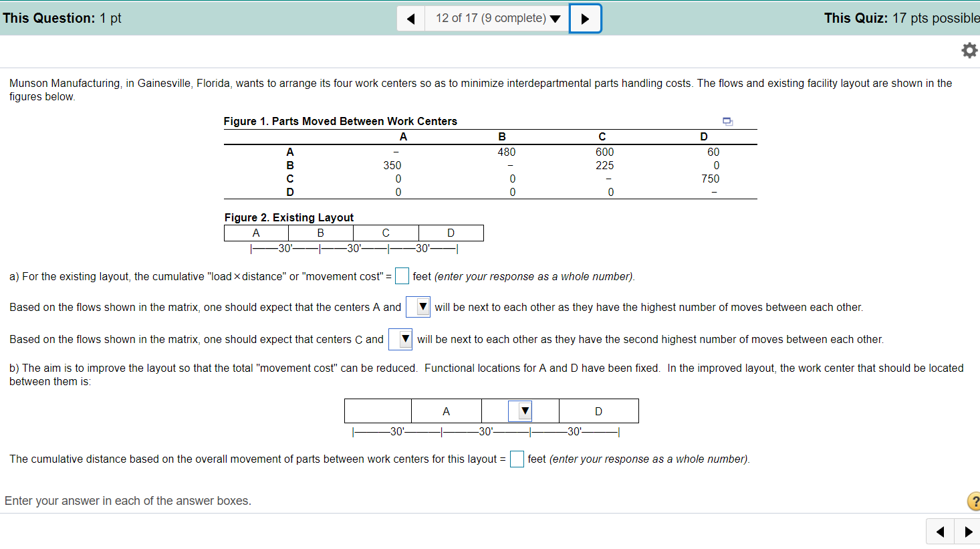
Task: Focus the cumulative distance answer box
Action: pos(517,459)
